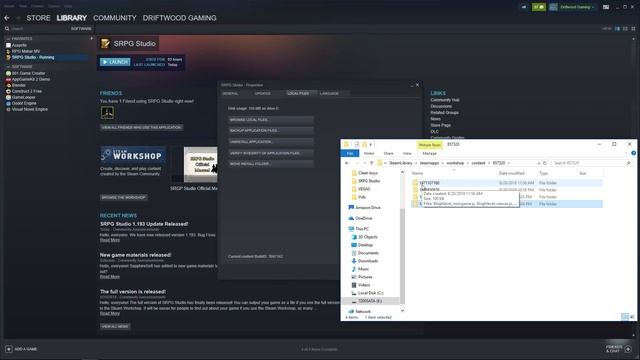Screen dimensions: 640x360
Task: Open the SRPG Studio Official workshop item thumbnail
Action: point(200,164)
